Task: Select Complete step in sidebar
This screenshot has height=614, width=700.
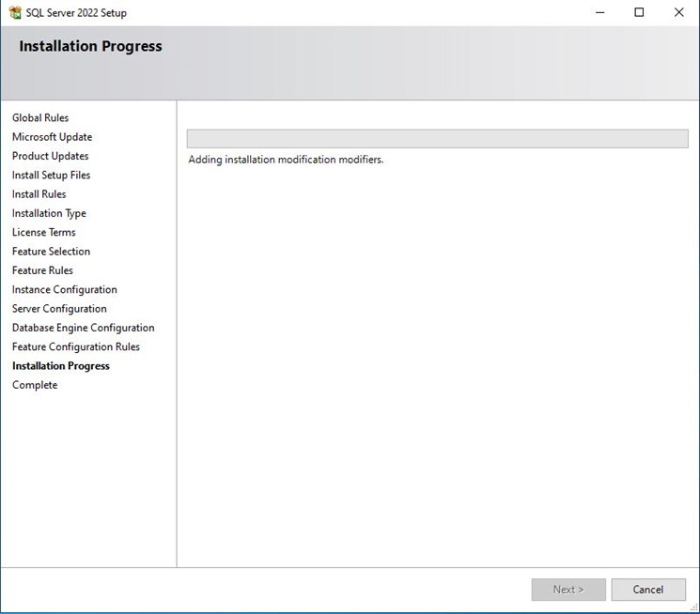Action: (x=35, y=385)
